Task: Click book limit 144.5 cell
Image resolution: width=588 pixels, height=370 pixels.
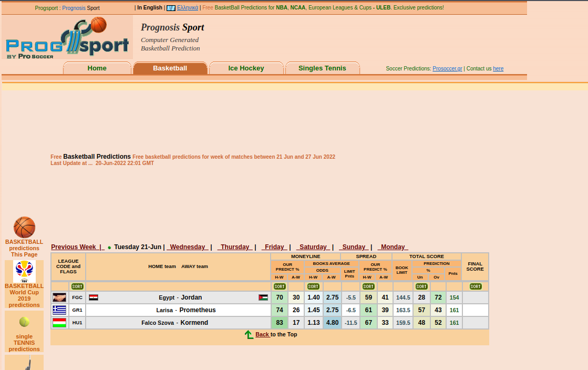Action: coord(403,297)
